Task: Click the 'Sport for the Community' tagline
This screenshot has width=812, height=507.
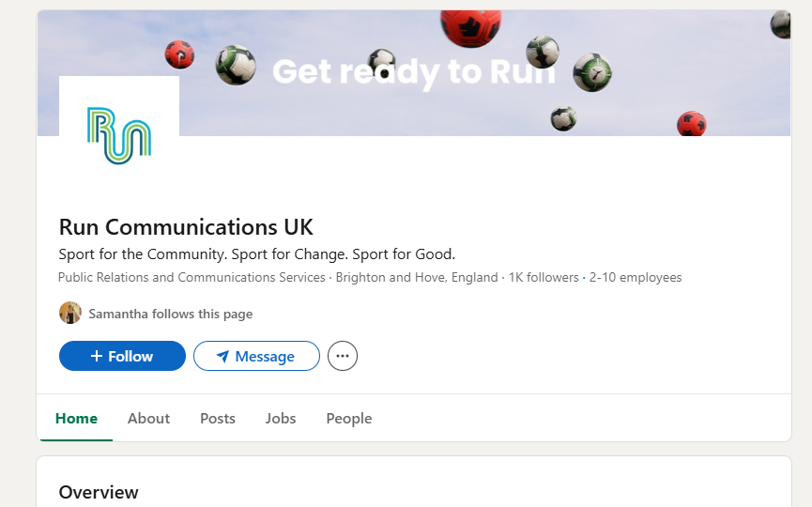Action: [256, 254]
